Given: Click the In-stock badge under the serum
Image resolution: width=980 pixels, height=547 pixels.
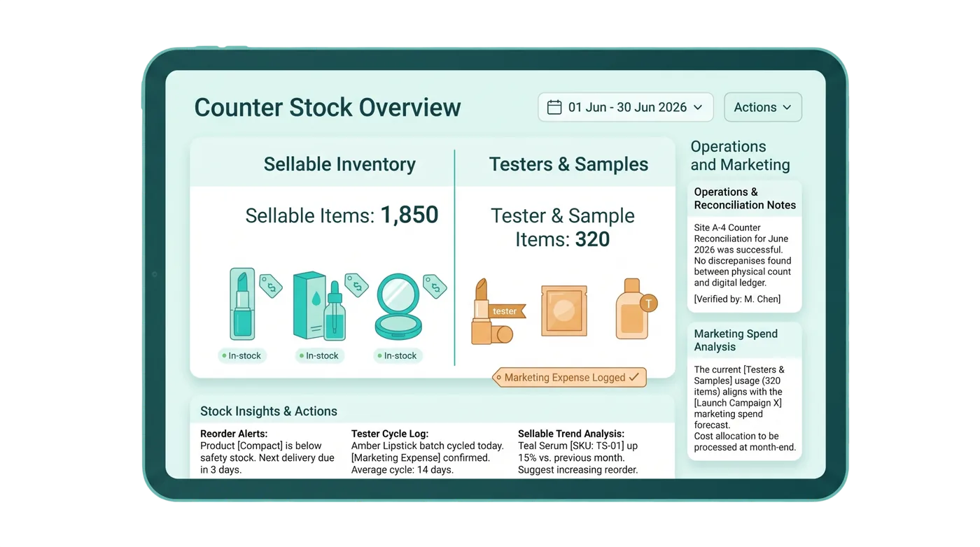Looking at the screenshot, I should (x=319, y=355).
